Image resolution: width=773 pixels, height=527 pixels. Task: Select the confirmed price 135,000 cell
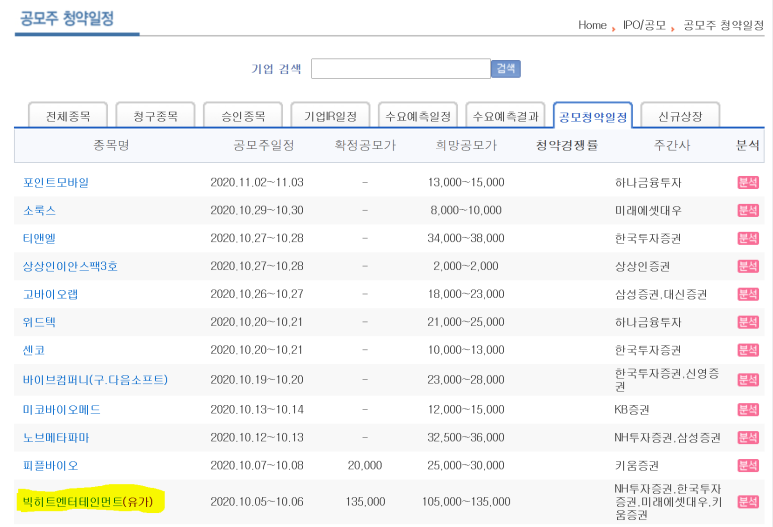point(365,502)
